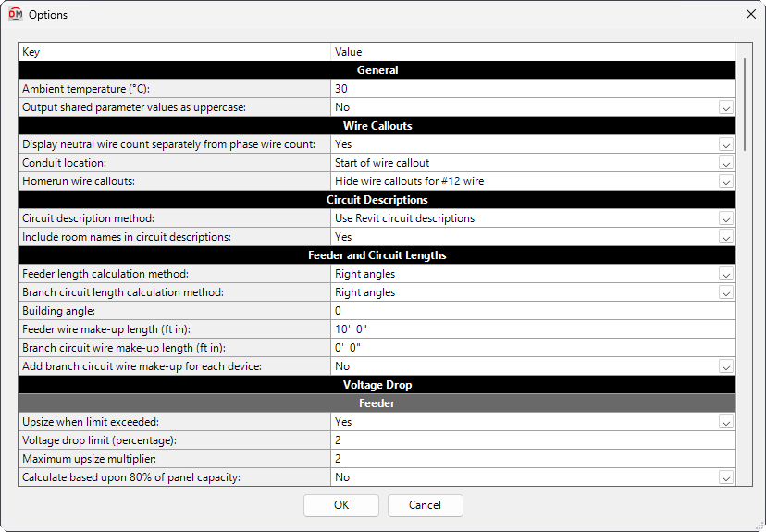766x532 pixels.
Task: Open 'Calculate based upon 80%' dropdown
Action: click(726, 477)
